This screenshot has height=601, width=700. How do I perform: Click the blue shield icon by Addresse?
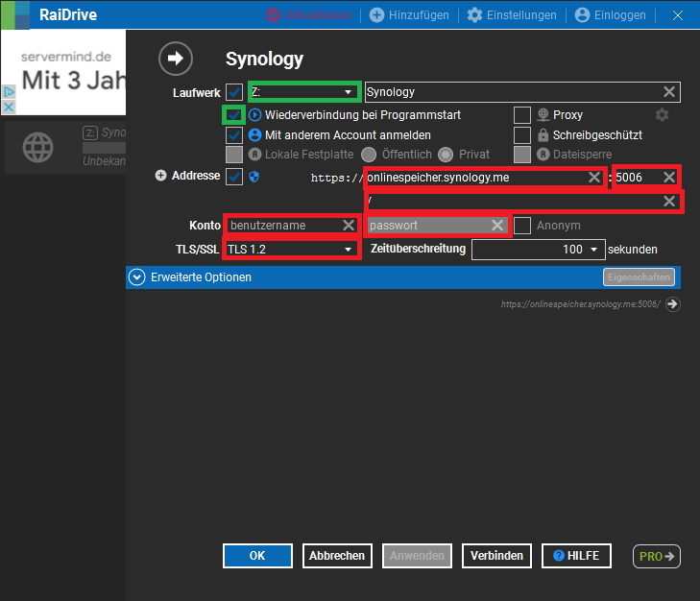(x=254, y=177)
